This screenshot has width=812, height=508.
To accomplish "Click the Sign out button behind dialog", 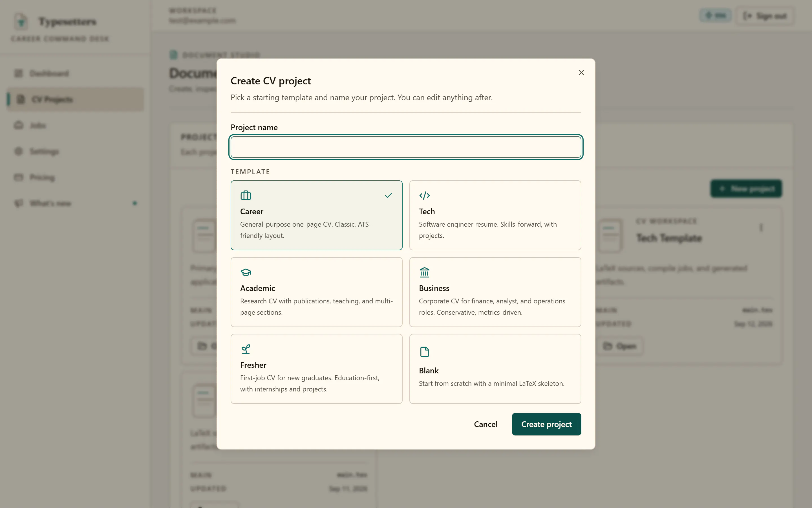I will [x=765, y=16].
